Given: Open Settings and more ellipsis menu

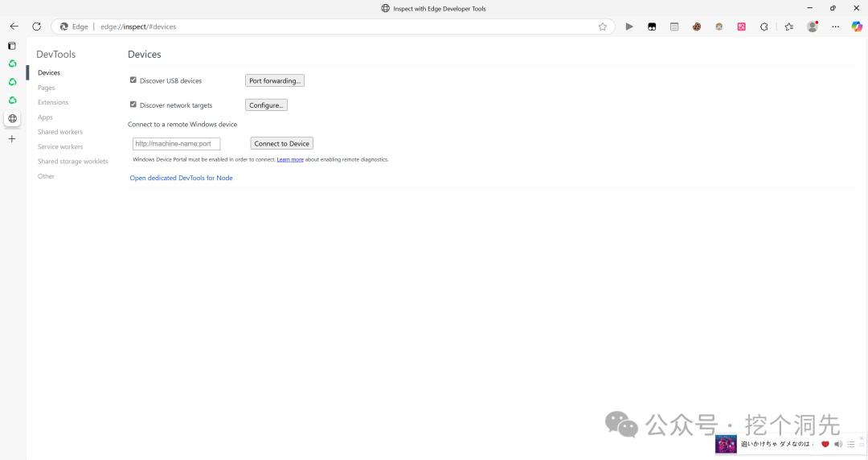Looking at the screenshot, I should click(835, 27).
